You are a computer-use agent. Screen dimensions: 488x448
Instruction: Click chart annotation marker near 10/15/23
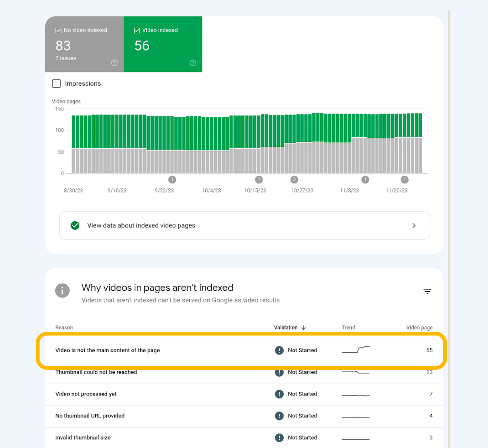tap(259, 180)
